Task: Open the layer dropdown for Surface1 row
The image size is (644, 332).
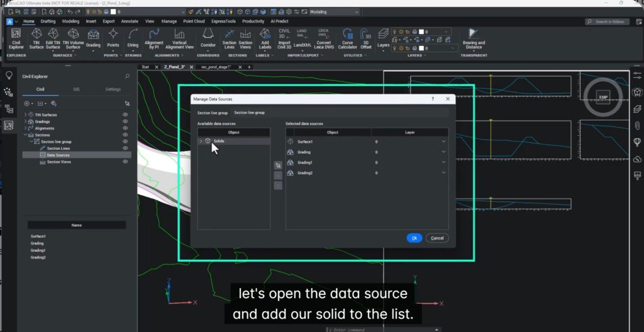Action: [x=443, y=141]
